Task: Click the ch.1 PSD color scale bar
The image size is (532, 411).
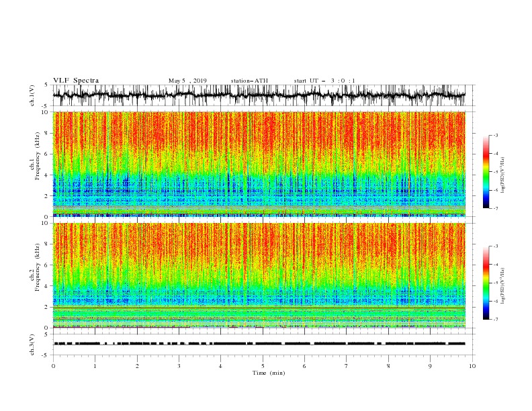Action: click(x=486, y=172)
